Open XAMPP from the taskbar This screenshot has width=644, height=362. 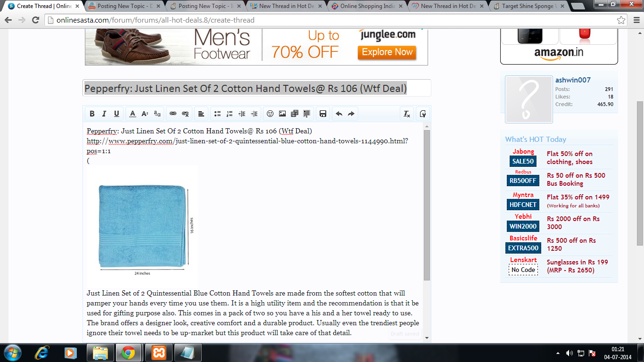pos(158,353)
